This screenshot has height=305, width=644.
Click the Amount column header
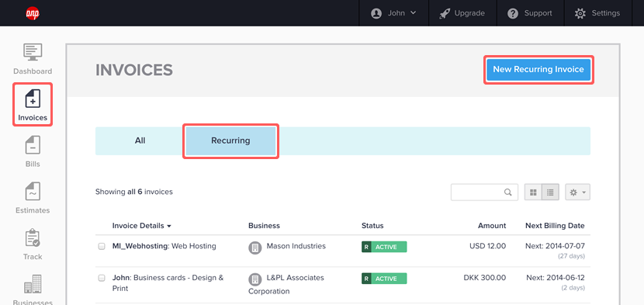coord(492,226)
